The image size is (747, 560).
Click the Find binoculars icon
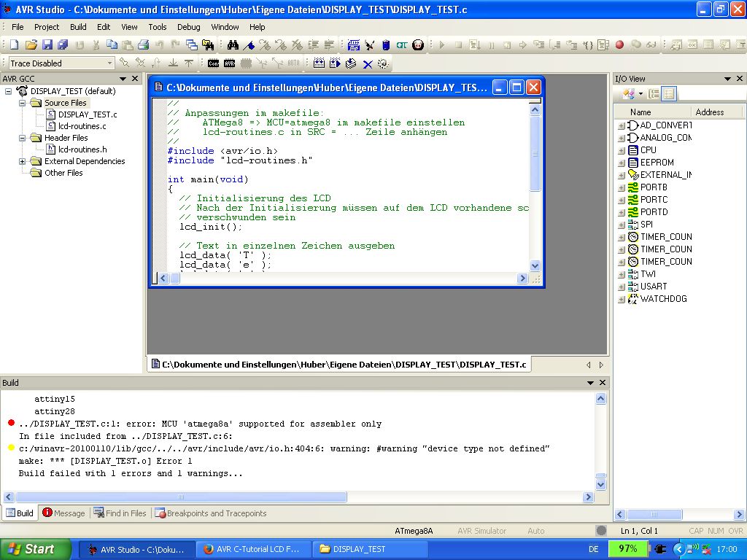point(233,45)
